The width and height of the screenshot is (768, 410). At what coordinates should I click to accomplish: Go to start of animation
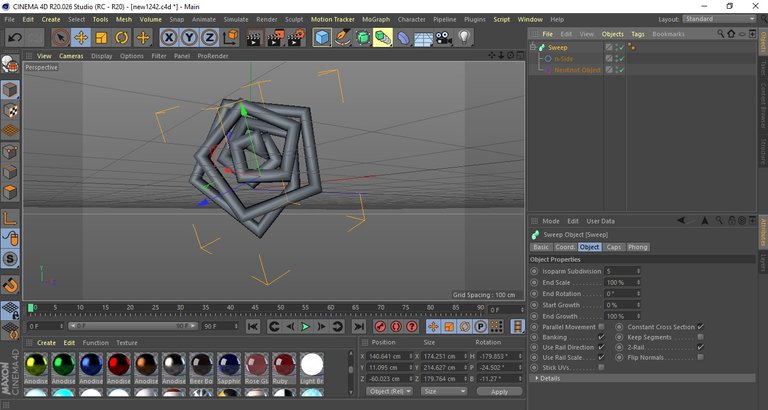(253, 327)
